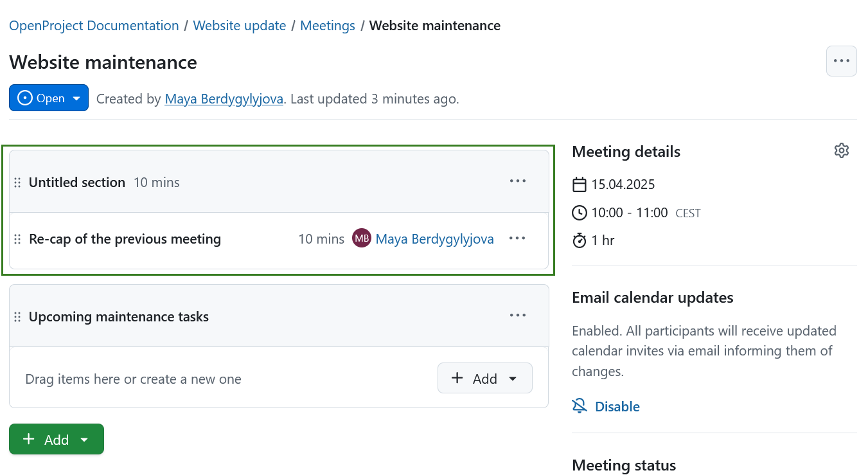Click the crossed-out bell icon
868x475 pixels.
pyautogui.click(x=580, y=406)
